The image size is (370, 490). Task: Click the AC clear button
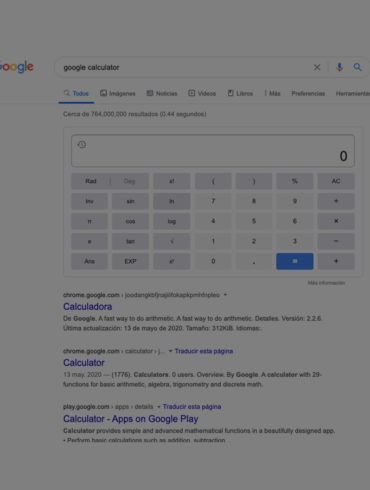[336, 181]
